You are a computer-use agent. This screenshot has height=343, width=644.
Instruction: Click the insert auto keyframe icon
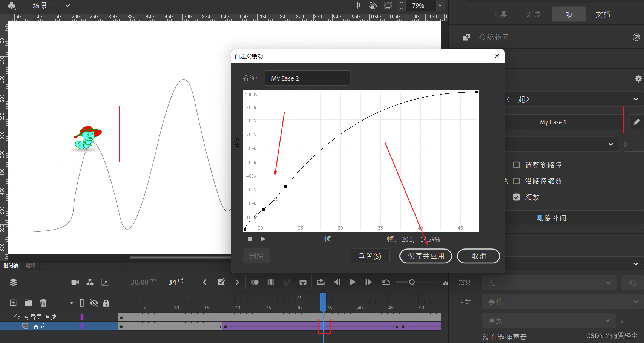[x=221, y=282]
